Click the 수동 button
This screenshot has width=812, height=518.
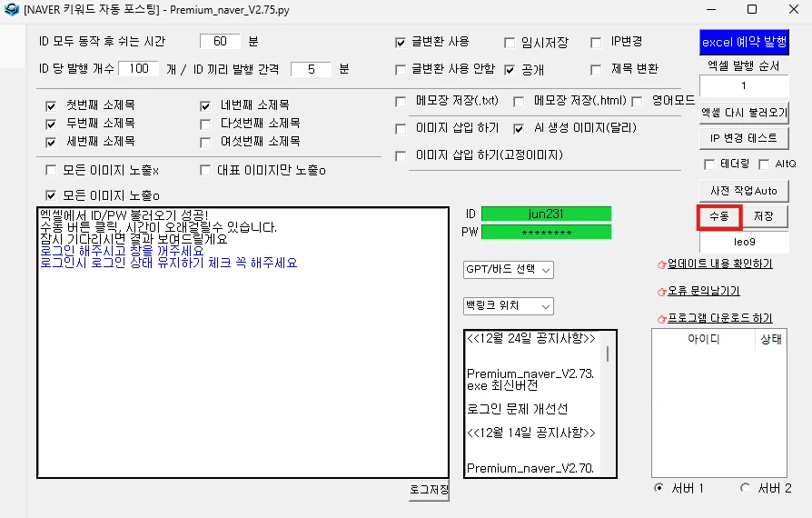click(x=719, y=216)
